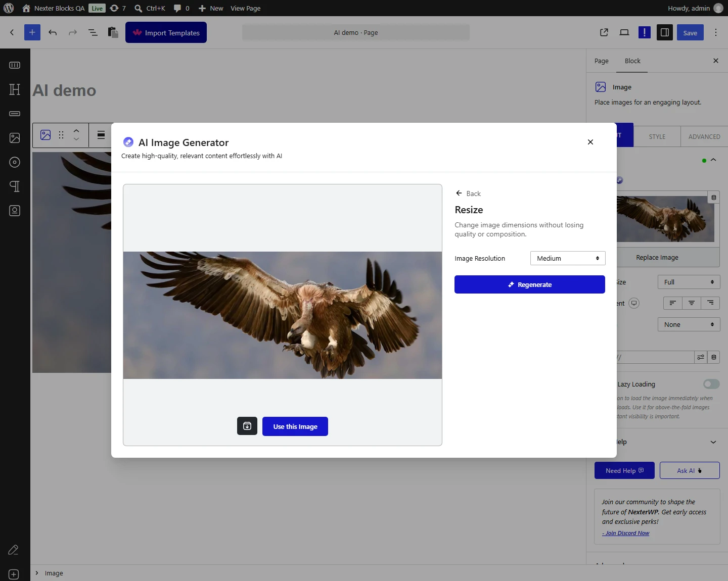Screen dimensions: 728x581
Task: Go Back from the Resize panel
Action: pyautogui.click(x=468, y=193)
